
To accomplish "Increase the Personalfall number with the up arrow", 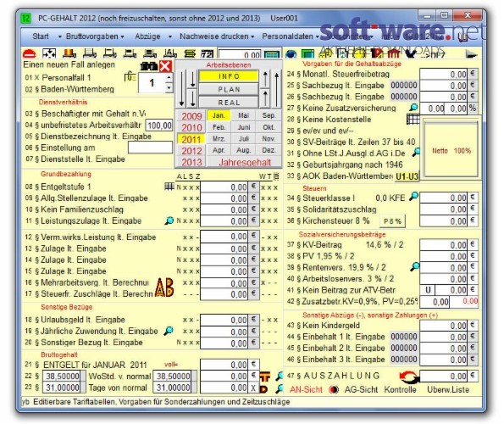I will coord(169,77).
